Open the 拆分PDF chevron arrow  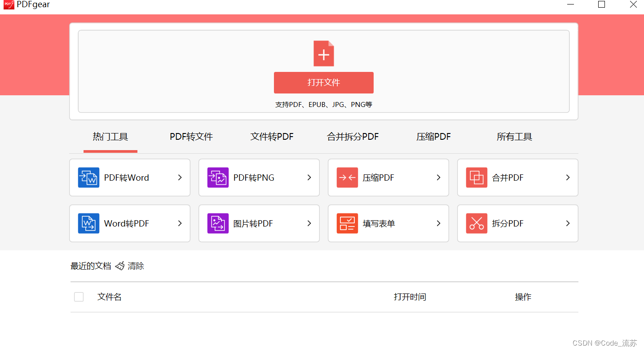[568, 223]
